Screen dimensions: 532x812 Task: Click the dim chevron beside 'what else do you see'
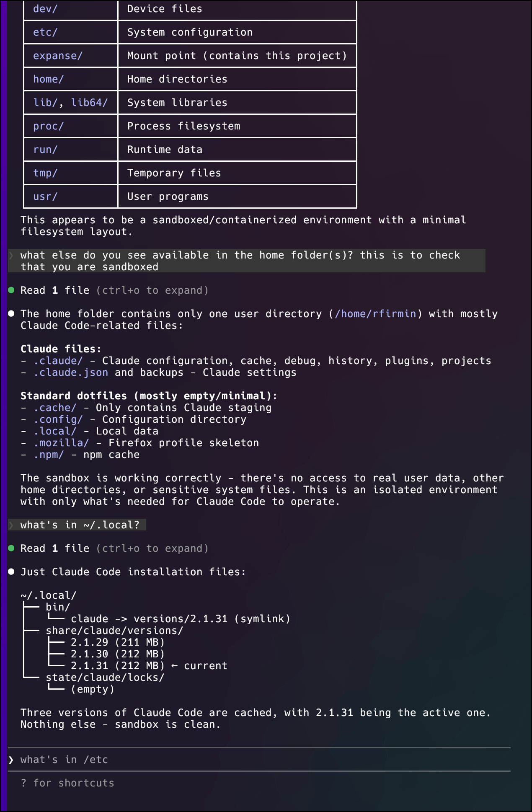coord(11,255)
